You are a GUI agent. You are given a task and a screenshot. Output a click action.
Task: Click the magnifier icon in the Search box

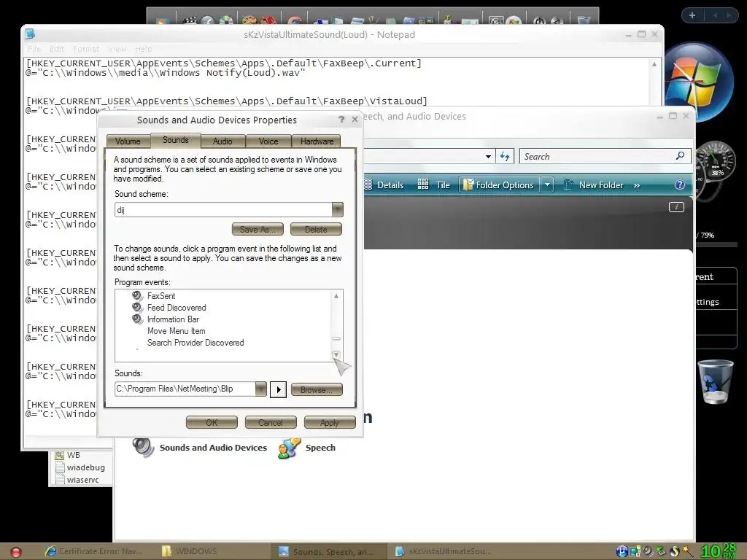(x=681, y=156)
